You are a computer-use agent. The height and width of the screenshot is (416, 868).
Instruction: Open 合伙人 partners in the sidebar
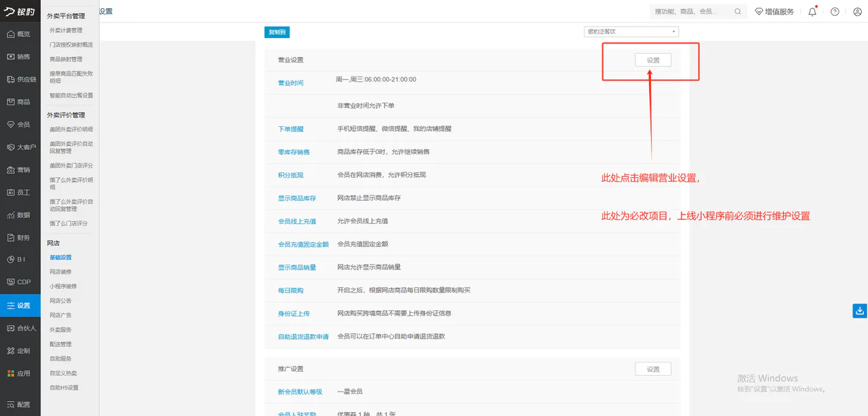pos(20,328)
